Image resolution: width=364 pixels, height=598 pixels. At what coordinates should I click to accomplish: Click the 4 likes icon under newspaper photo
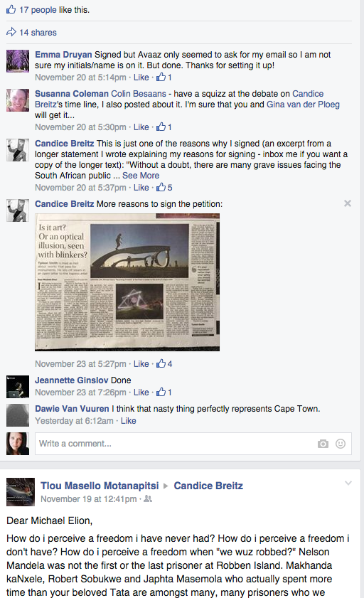pyautogui.click(x=164, y=364)
